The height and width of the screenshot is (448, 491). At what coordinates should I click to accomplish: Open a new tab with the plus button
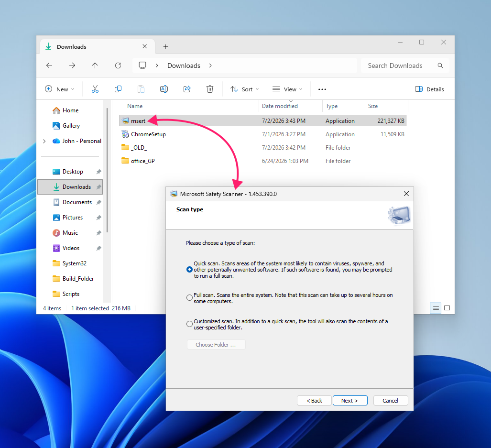(x=165, y=47)
